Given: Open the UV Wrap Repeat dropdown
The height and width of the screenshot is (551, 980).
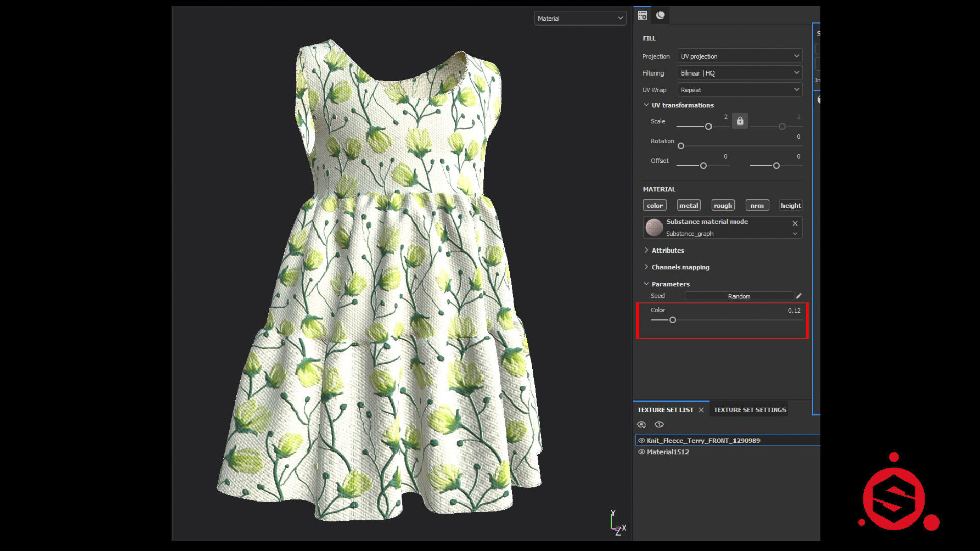Looking at the screenshot, I should pos(740,90).
